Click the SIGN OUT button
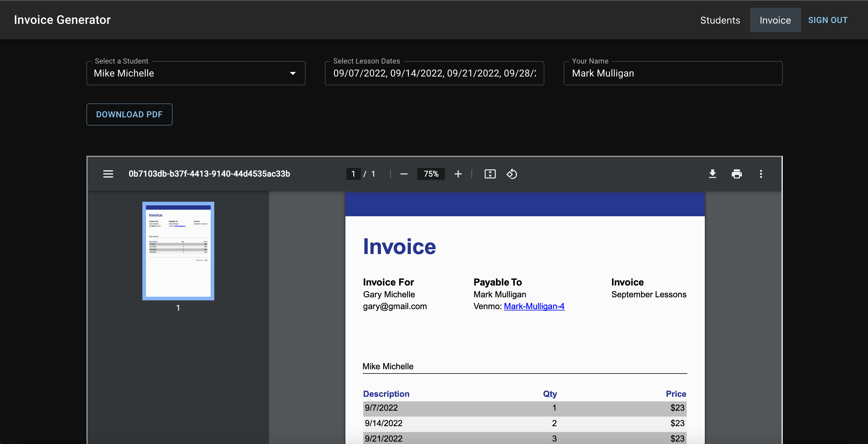 828,20
